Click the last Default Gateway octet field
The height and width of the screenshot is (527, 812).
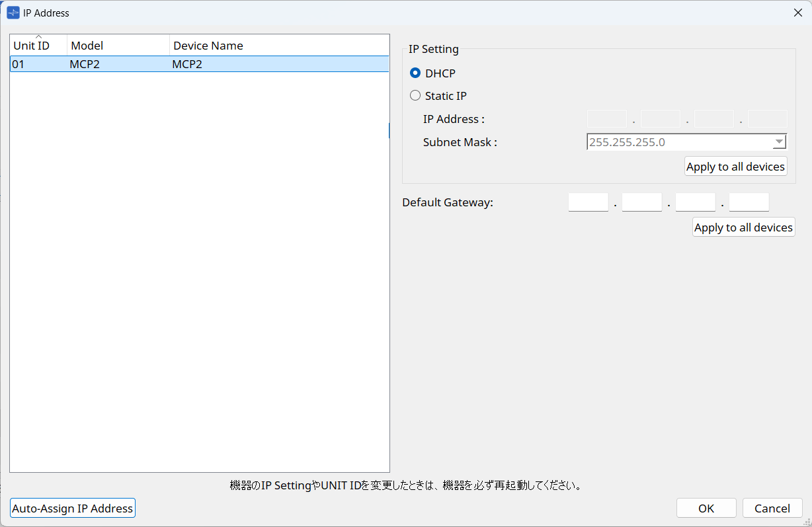pos(749,202)
